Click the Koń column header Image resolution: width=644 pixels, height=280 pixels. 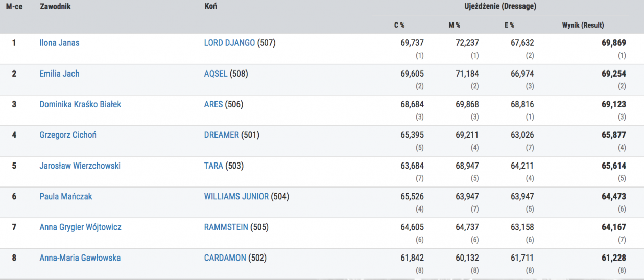[x=209, y=7]
